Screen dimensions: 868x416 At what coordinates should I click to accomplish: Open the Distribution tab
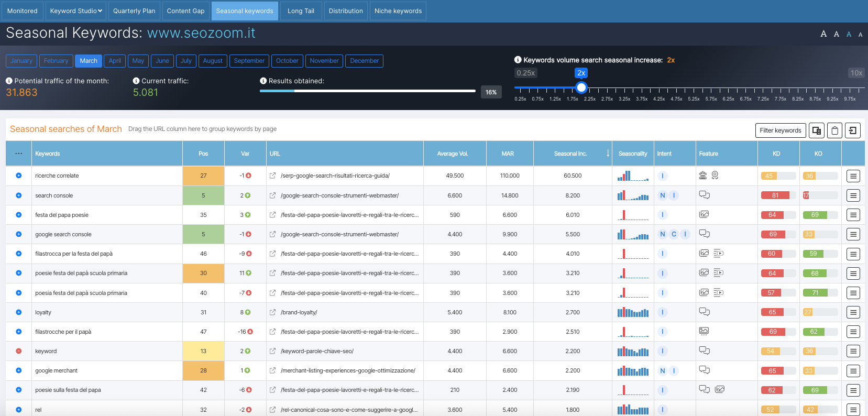point(346,11)
